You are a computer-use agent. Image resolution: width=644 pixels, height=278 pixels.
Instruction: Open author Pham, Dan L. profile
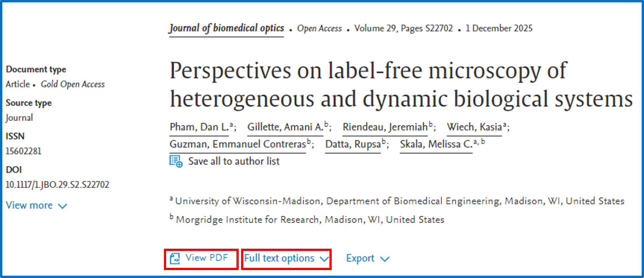tap(199, 127)
